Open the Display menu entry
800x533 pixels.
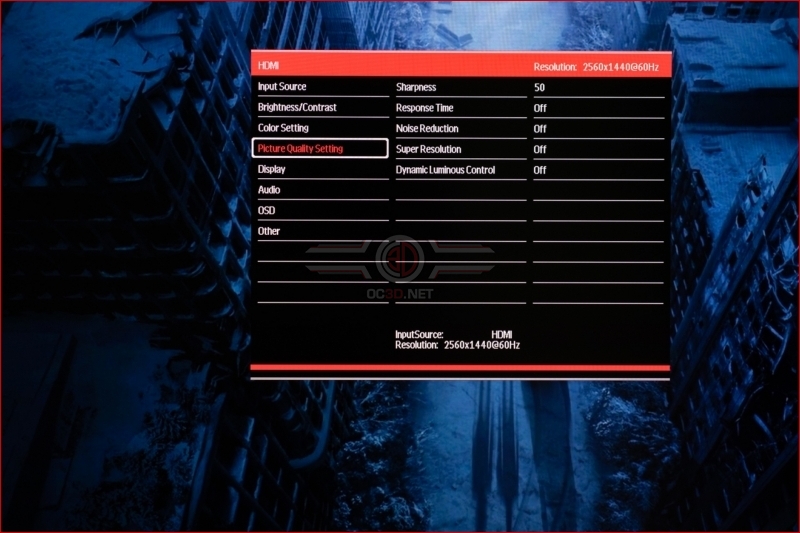271,169
